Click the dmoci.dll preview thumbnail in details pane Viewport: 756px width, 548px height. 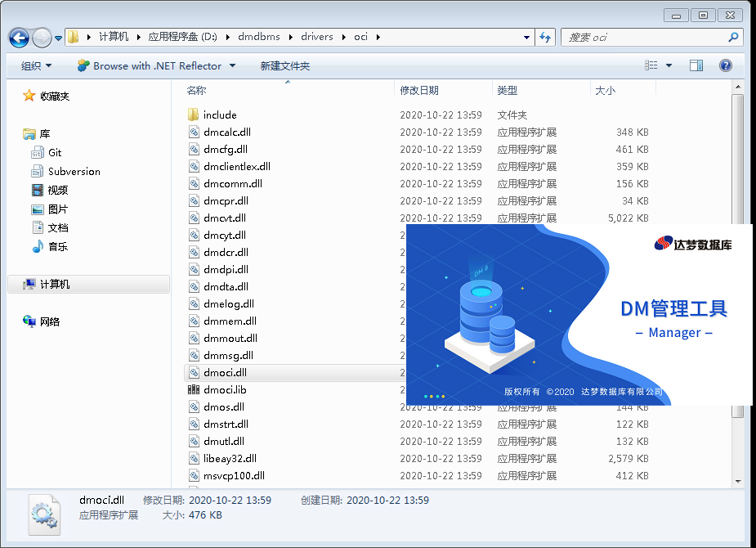click(44, 514)
